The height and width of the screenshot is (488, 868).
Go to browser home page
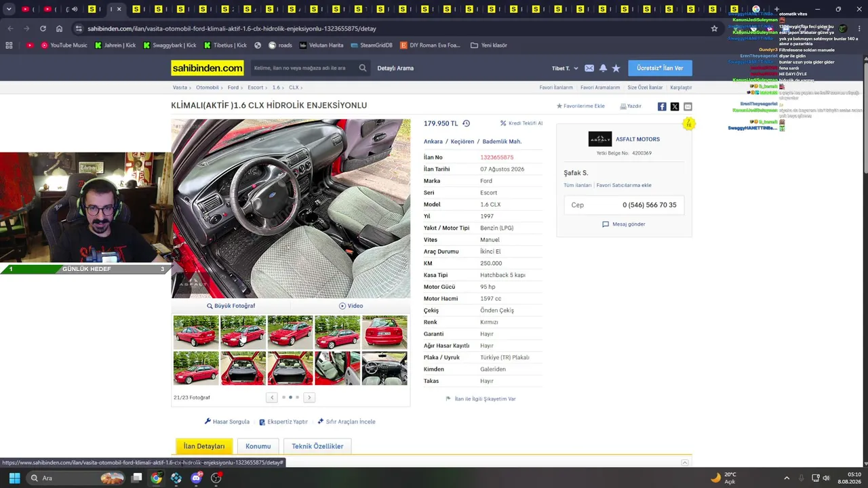tap(59, 28)
